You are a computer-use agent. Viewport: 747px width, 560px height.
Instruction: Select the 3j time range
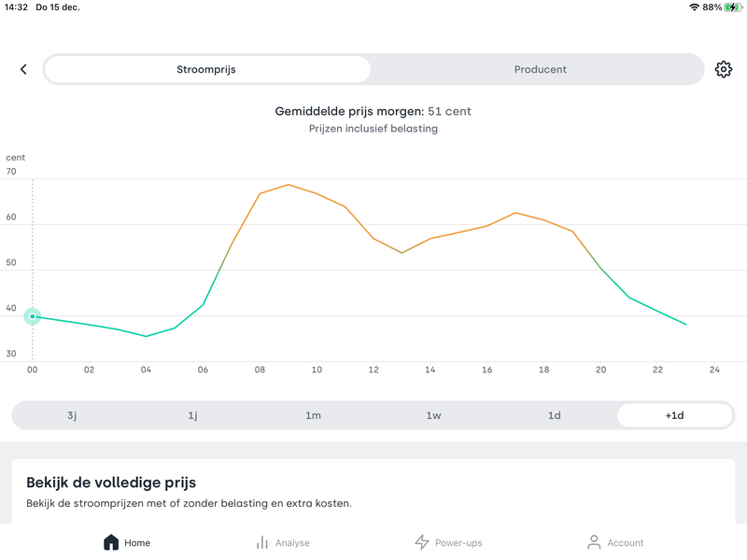pos(72,415)
